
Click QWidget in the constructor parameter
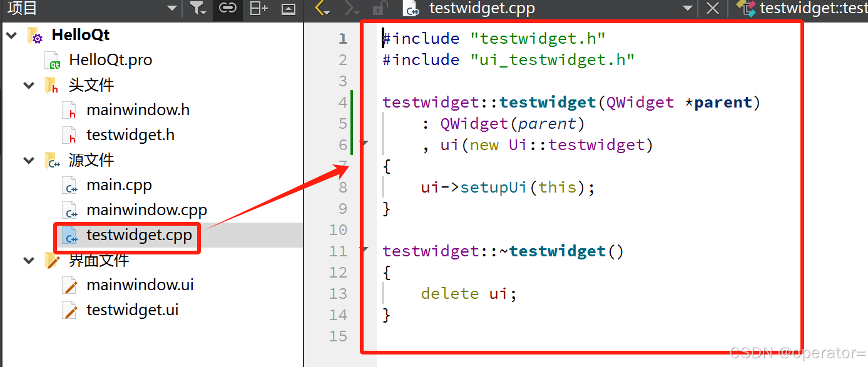coord(640,103)
